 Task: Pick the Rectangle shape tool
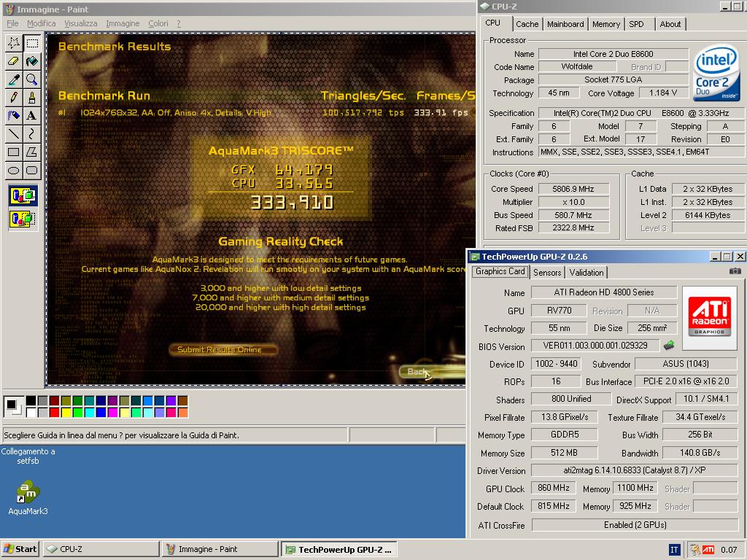click(x=14, y=152)
